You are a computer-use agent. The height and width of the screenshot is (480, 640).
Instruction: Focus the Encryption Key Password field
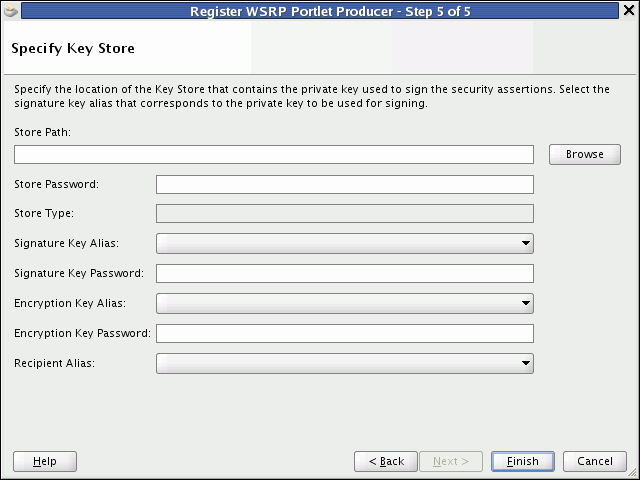pos(345,333)
